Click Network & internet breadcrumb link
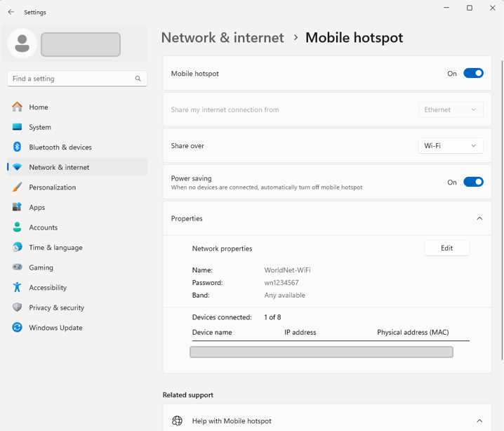This screenshot has width=504, height=431. [223, 38]
